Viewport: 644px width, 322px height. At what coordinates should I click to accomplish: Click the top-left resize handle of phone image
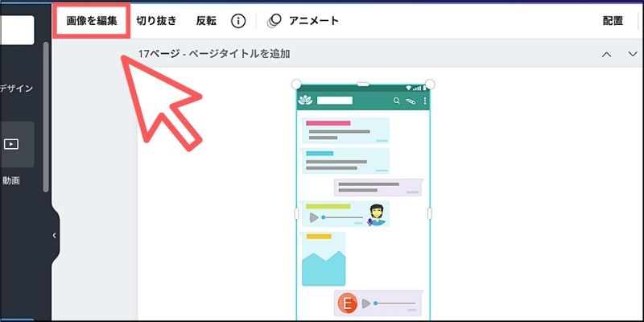click(296, 85)
